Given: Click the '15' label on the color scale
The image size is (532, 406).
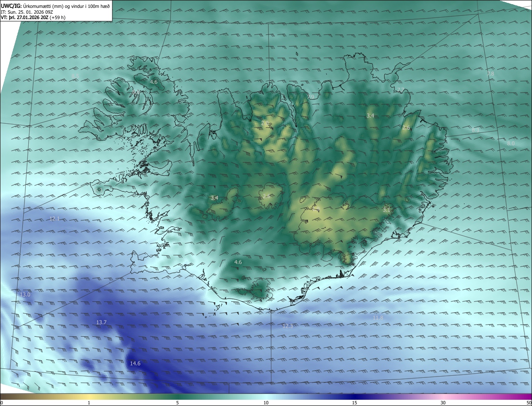Looking at the screenshot, I should pyautogui.click(x=355, y=403).
